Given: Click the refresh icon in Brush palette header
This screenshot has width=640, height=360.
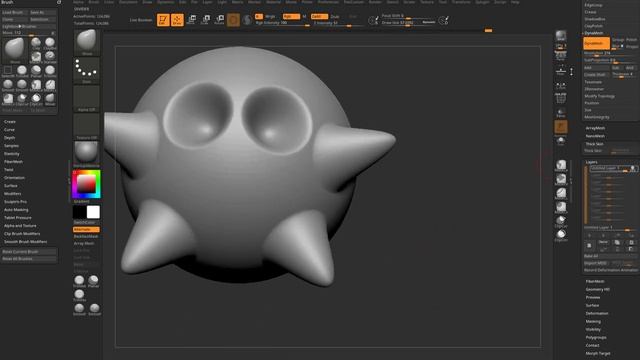Looking at the screenshot, I should tap(59, 2).
